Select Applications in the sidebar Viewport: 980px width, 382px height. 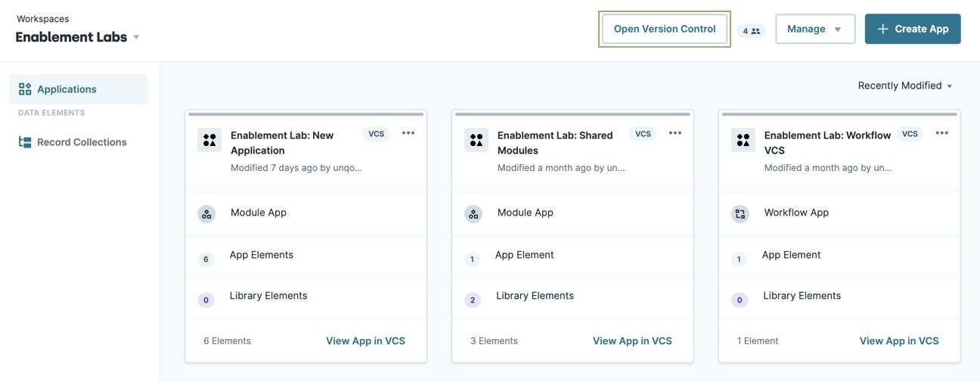[79, 89]
